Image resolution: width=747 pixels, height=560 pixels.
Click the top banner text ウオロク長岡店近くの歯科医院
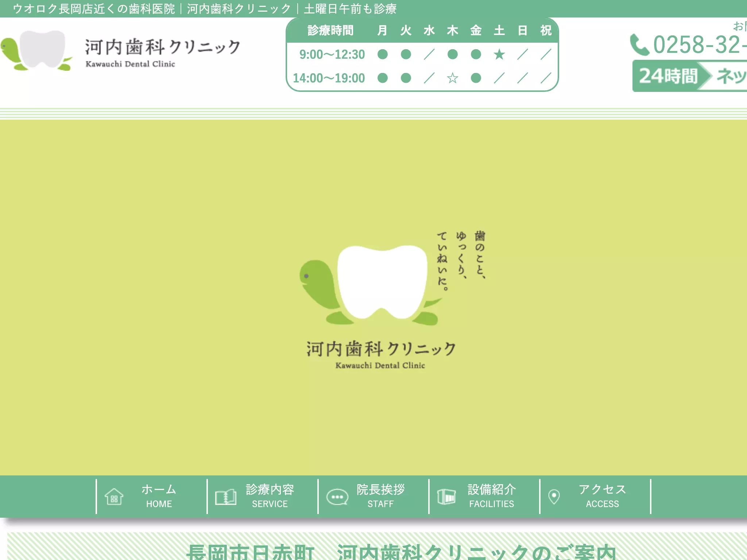[x=94, y=9]
